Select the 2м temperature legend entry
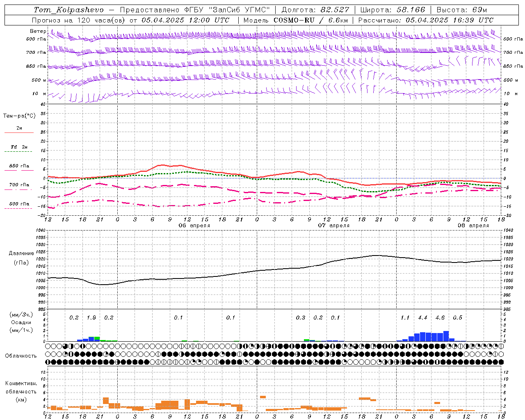This screenshot has height=420, width=525. tap(19, 128)
